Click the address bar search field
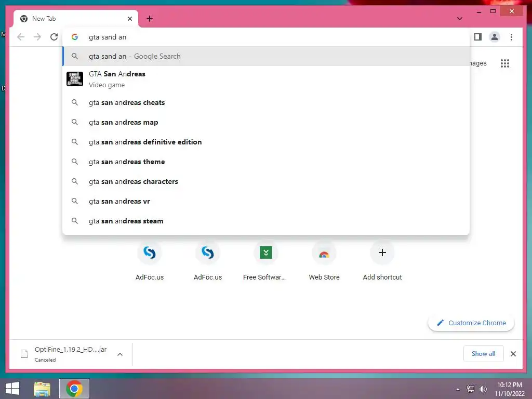The width and height of the screenshot is (532, 399). [266, 37]
